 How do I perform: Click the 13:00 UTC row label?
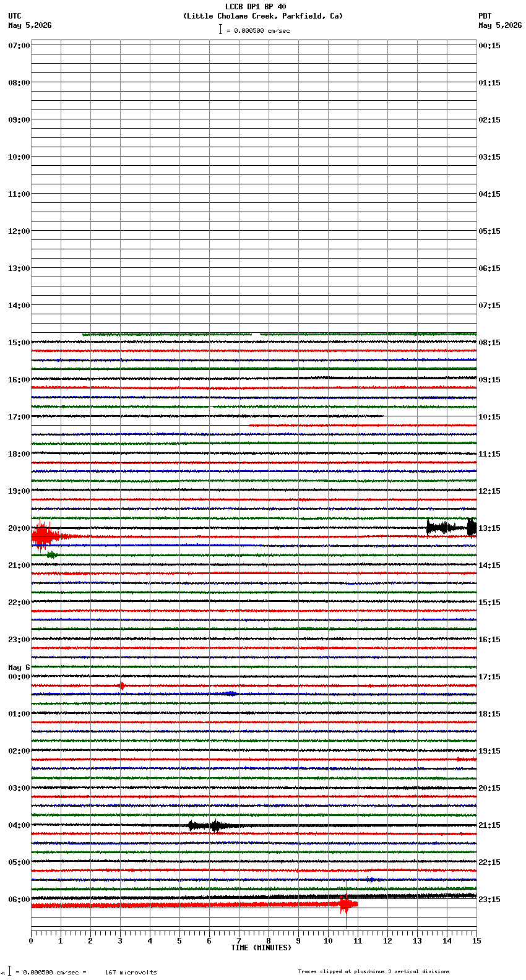(x=19, y=269)
